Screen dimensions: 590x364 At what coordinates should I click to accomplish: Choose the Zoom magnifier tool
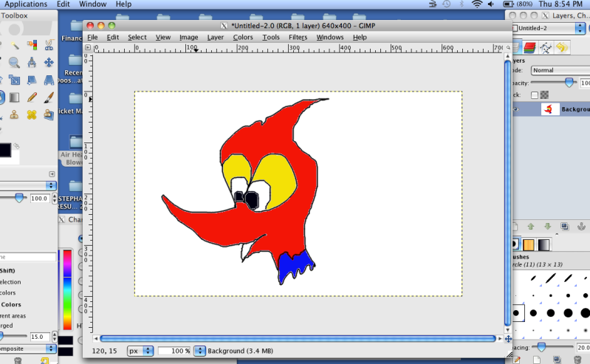coord(15,62)
